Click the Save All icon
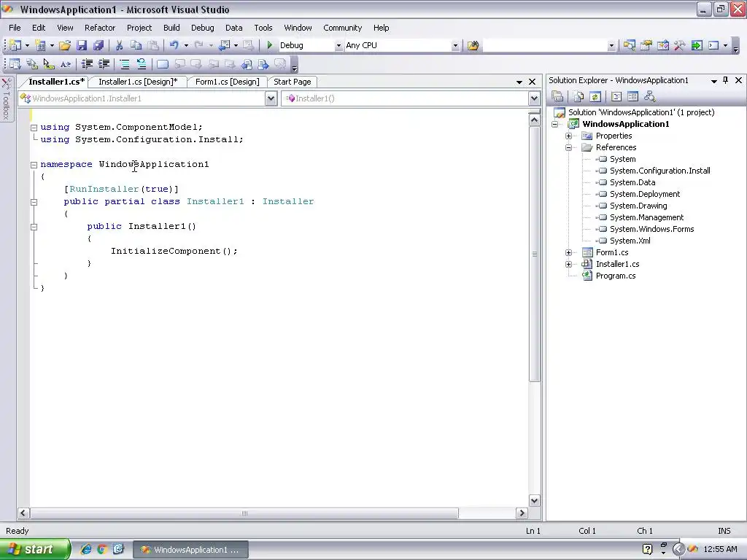 click(x=98, y=45)
